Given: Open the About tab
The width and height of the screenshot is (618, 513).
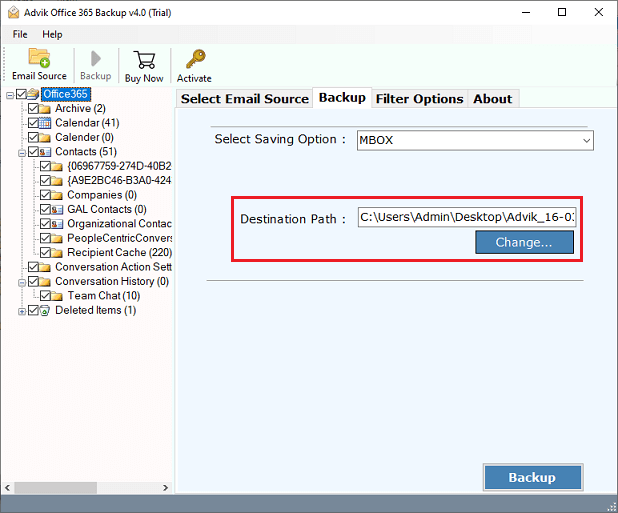Looking at the screenshot, I should click(493, 99).
